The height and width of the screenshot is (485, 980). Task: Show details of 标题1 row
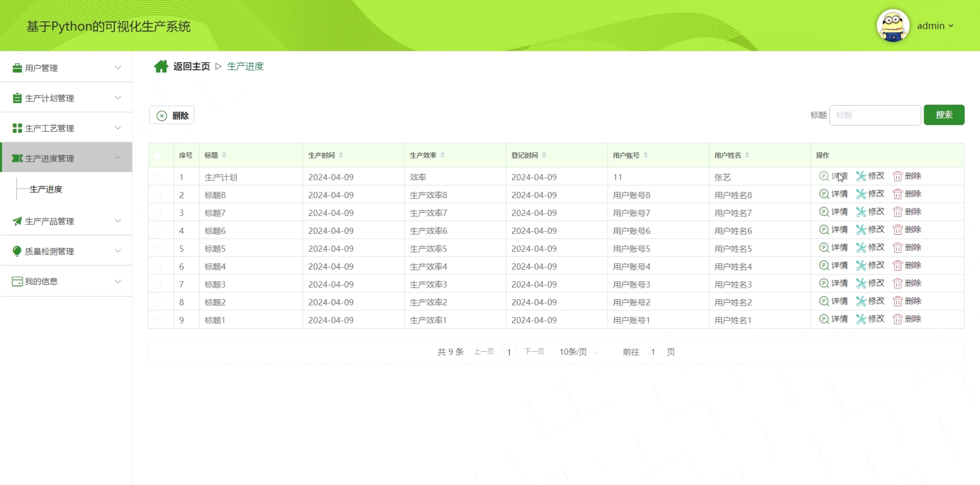(833, 319)
